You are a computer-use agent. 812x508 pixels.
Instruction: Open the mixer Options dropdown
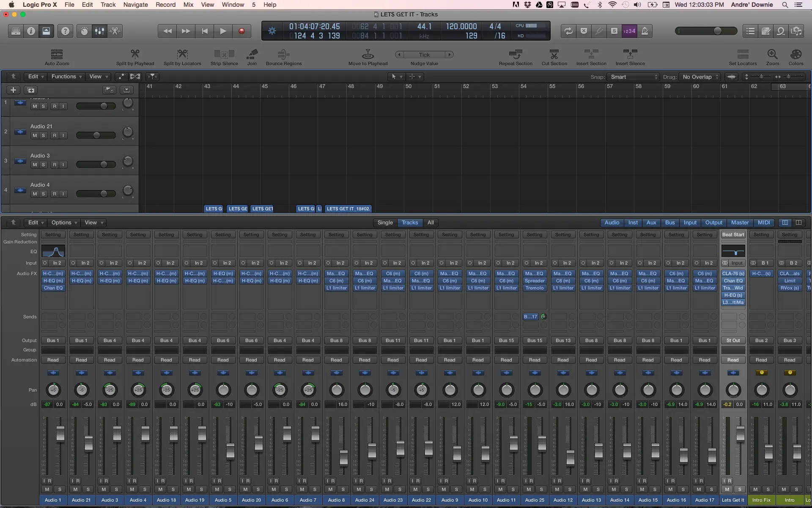point(64,223)
